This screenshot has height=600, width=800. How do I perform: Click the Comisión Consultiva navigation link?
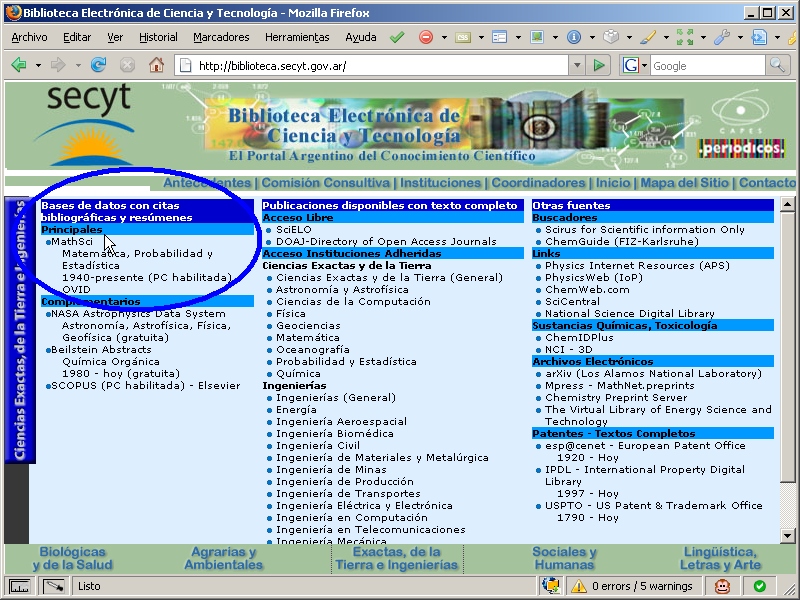click(x=325, y=183)
